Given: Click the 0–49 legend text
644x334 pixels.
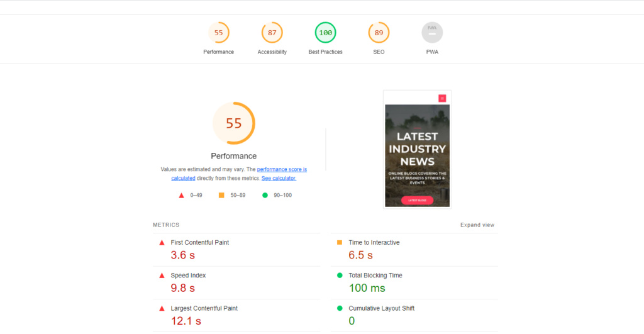Looking at the screenshot, I should (196, 195).
